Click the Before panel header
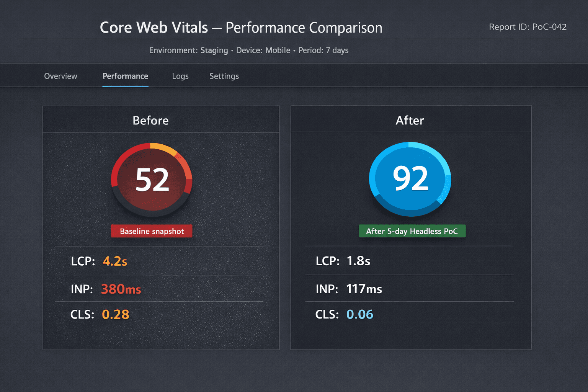Image resolution: width=588 pixels, height=392 pixels. 150,120
